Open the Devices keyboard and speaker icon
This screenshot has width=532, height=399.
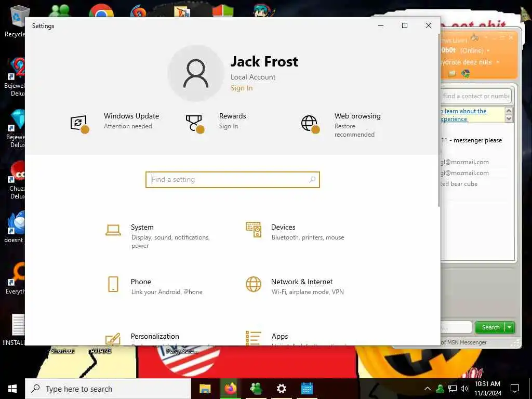click(254, 230)
